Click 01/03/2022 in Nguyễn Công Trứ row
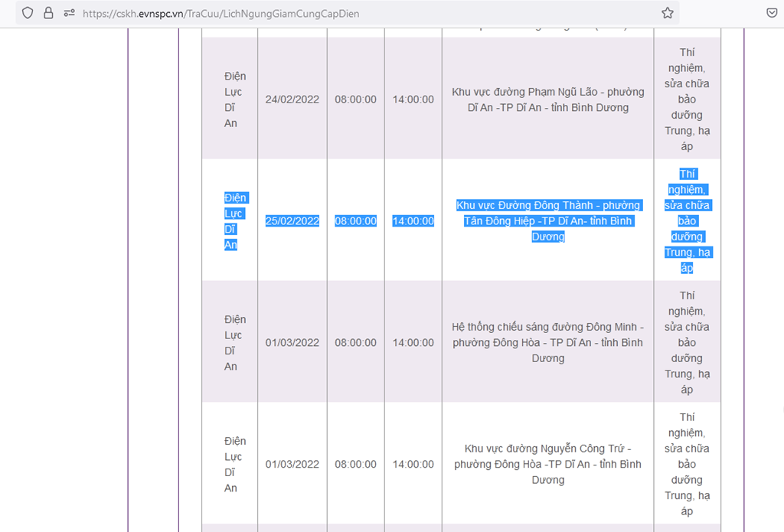784x532 pixels. [x=292, y=464]
